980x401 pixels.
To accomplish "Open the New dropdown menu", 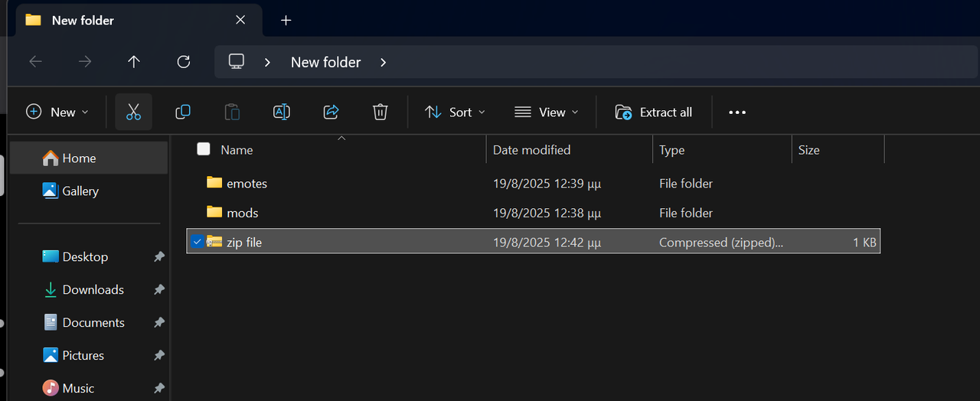I will tap(58, 112).
